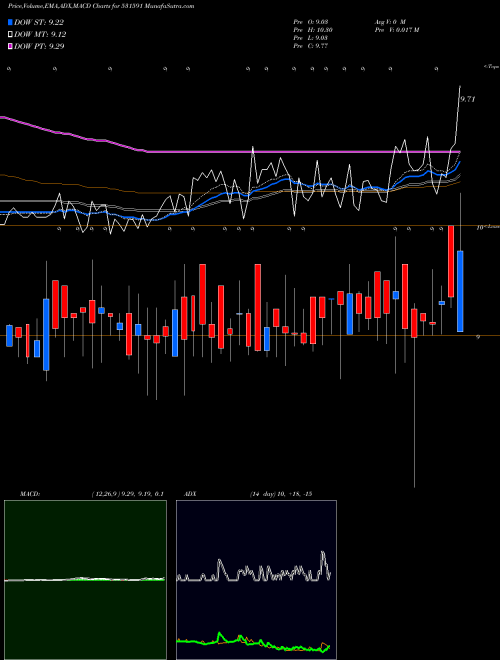This screenshot has width=500, height=660.
Task: Click the tall red candlestick before last candle
Action: tap(451, 261)
